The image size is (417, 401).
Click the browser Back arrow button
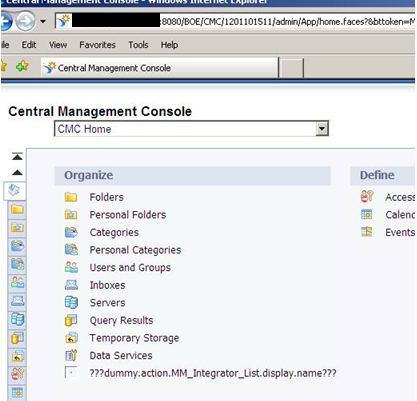pyautogui.click(x=6, y=22)
